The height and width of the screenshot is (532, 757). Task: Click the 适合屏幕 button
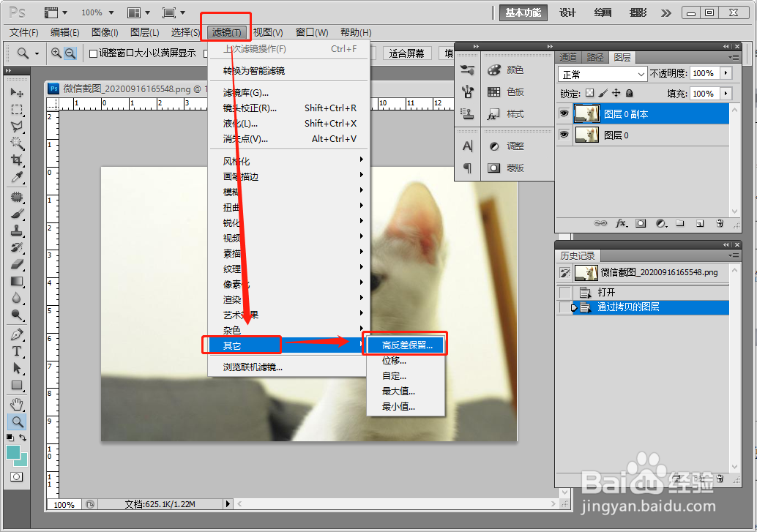406,53
